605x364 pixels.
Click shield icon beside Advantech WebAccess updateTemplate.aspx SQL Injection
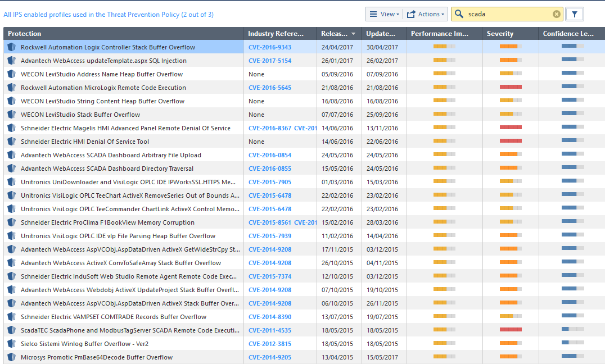tap(12, 61)
